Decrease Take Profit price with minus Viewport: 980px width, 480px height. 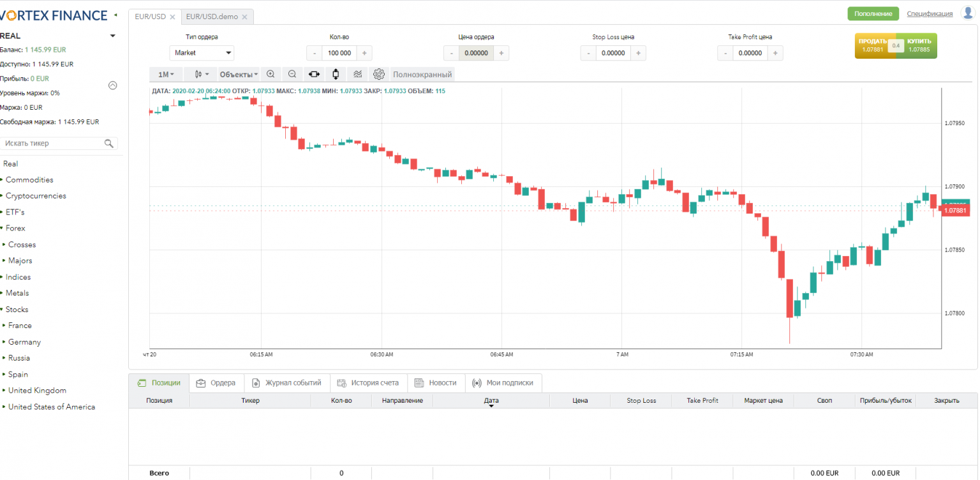click(725, 53)
